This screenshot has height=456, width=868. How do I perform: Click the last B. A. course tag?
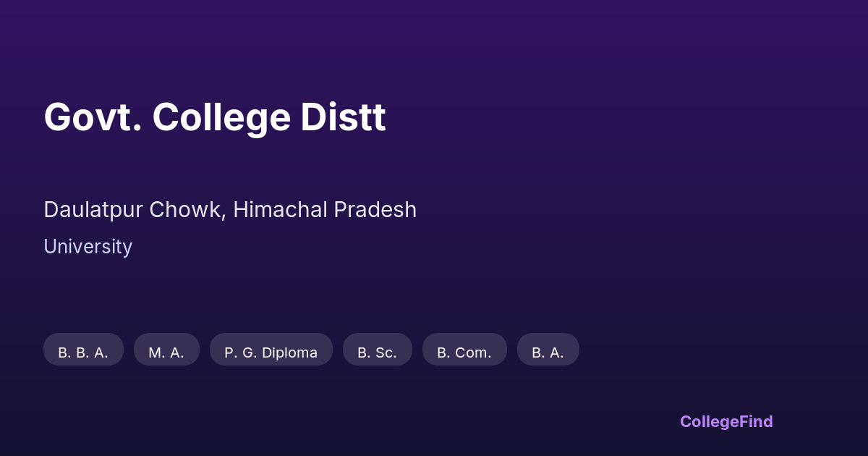(548, 352)
